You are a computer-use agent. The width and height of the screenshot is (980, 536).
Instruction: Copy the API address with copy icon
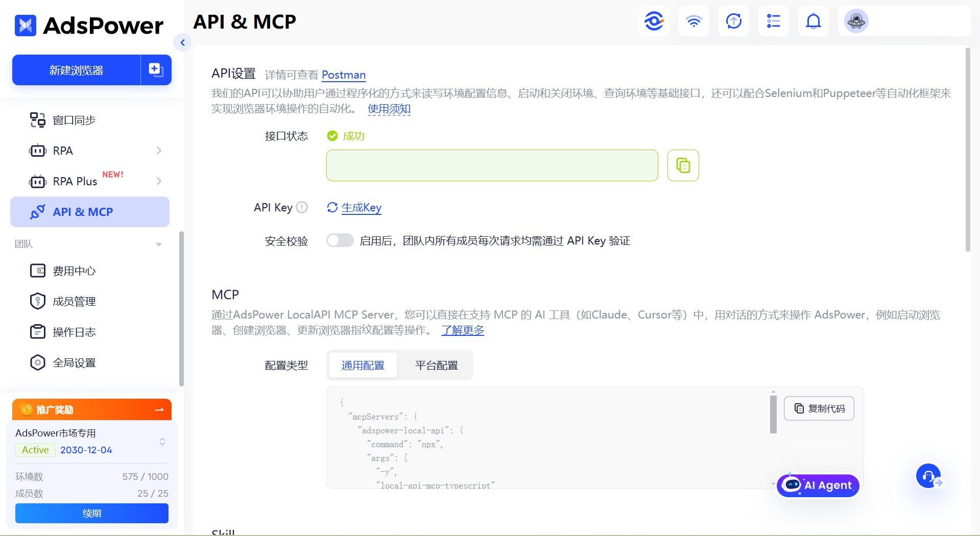(683, 165)
